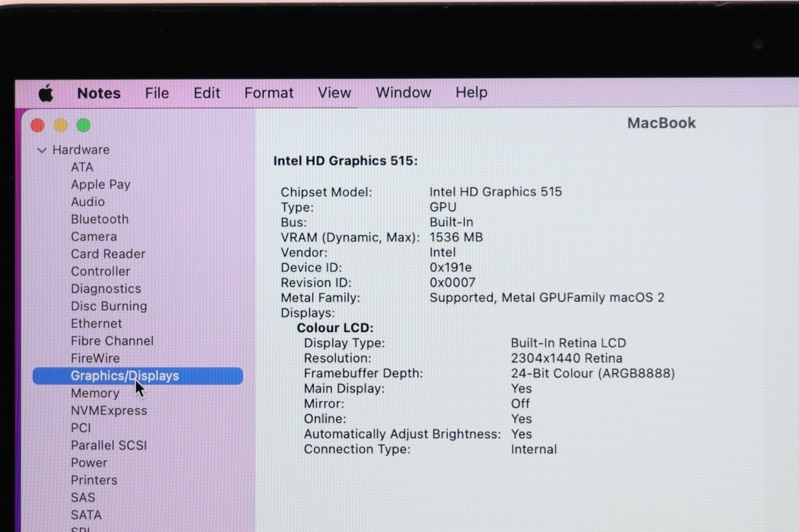The image size is (799, 532).
Task: Select the Ethernet hardware entry
Action: tap(96, 324)
